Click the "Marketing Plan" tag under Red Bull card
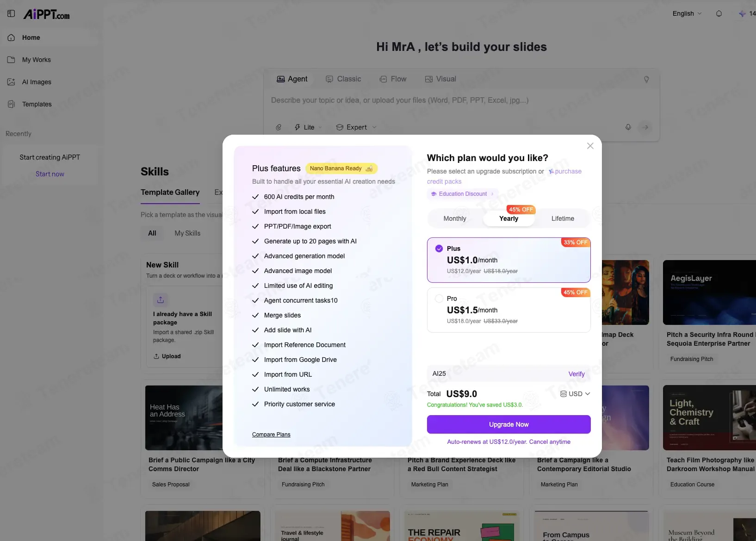Image resolution: width=756 pixels, height=541 pixels. [430, 485]
